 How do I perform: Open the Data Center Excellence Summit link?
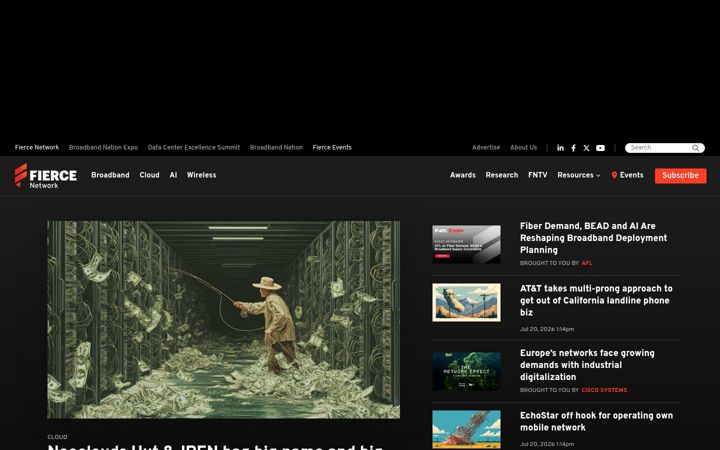point(194,147)
